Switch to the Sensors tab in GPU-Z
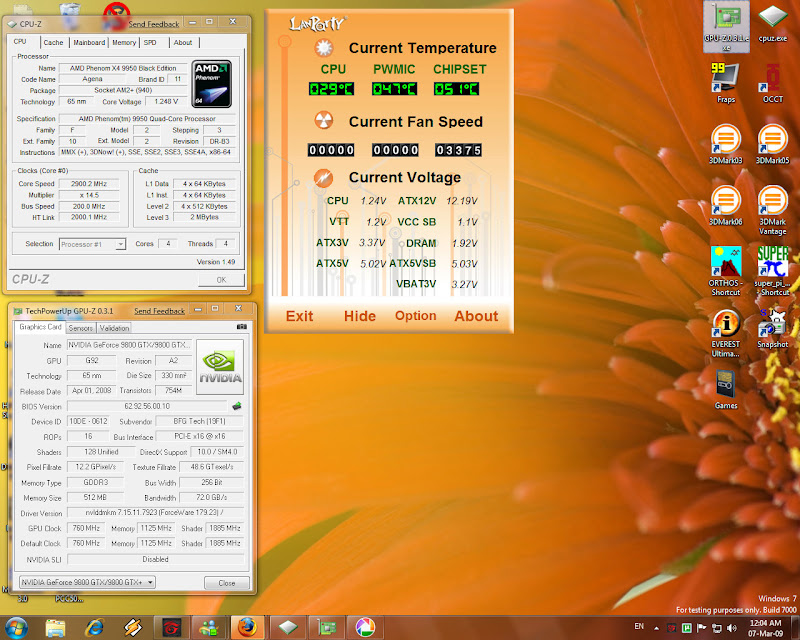800x640 pixels. (x=81, y=328)
